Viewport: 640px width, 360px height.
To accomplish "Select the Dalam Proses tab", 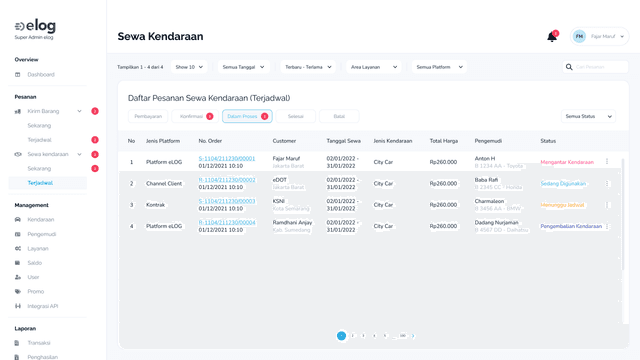I will (x=247, y=116).
